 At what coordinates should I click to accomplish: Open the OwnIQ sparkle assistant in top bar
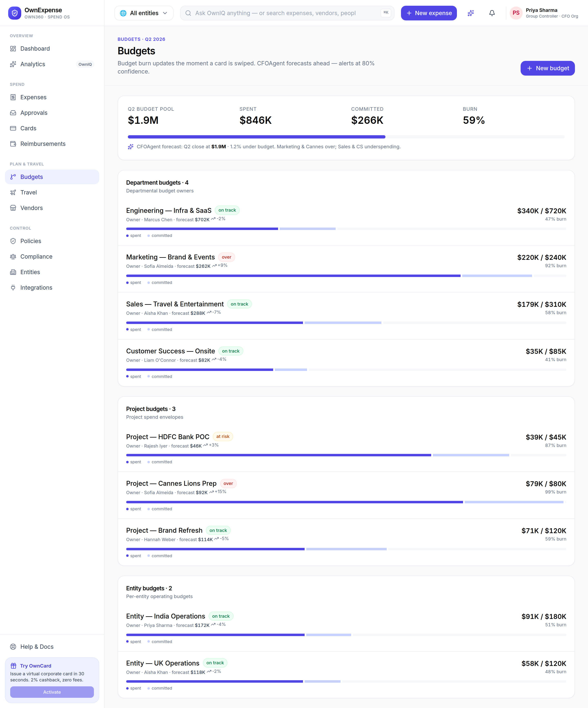click(x=471, y=13)
